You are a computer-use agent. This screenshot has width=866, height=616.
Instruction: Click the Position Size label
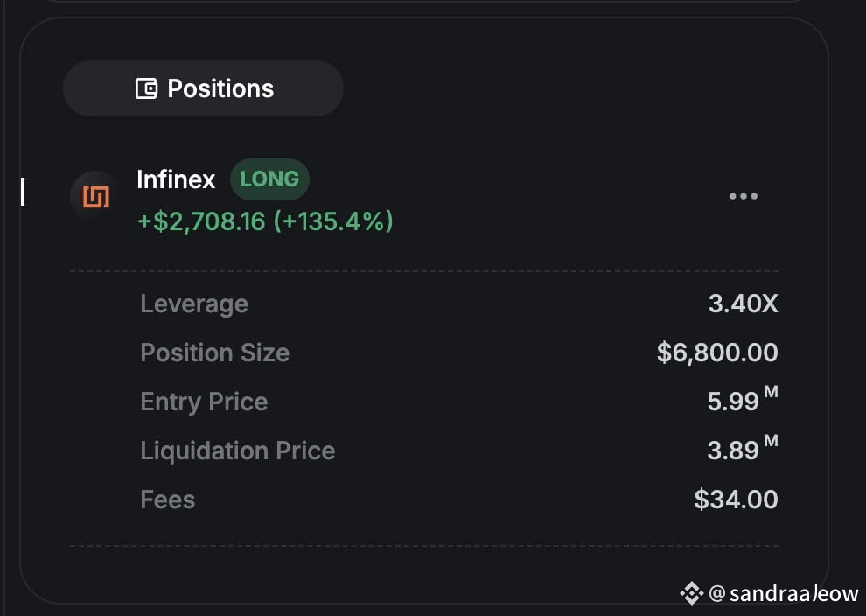click(x=215, y=353)
